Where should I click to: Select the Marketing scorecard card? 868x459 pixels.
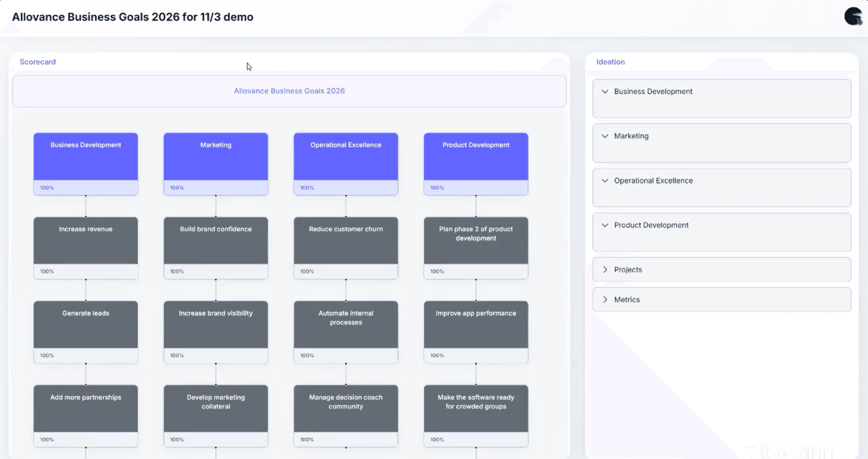(x=216, y=157)
